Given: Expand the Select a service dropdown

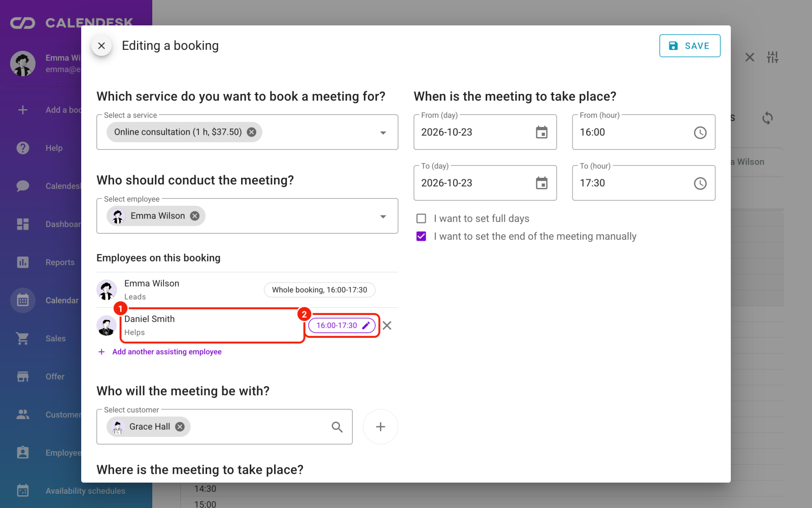Looking at the screenshot, I should 383,133.
